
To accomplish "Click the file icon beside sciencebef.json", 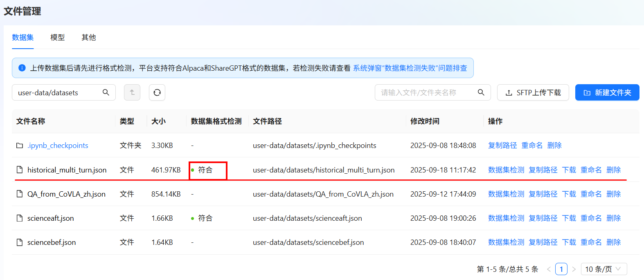I will [20, 242].
